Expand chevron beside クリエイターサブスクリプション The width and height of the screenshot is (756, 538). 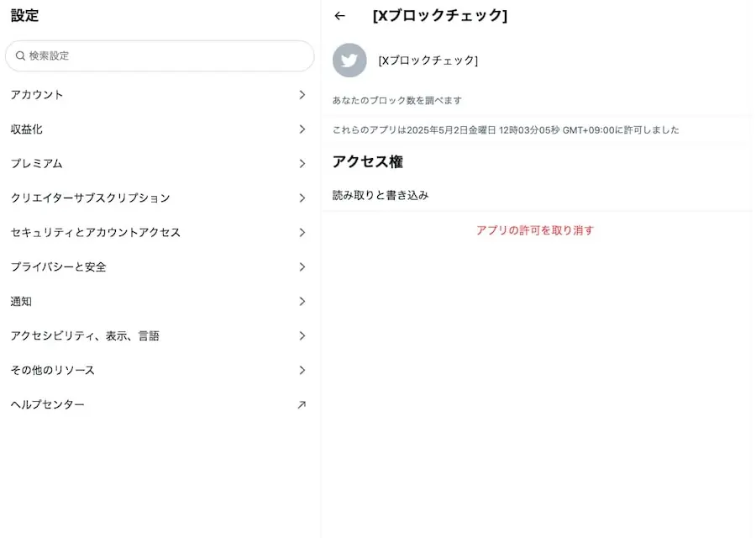click(302, 198)
